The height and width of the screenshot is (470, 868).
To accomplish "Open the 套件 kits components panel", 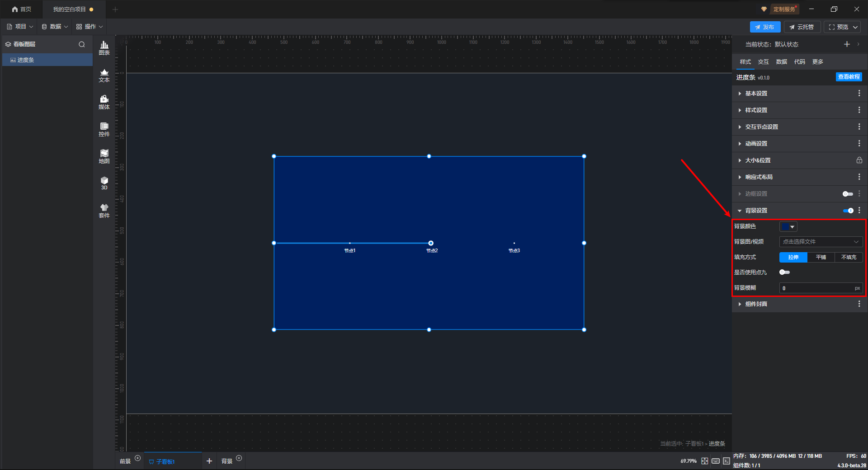I will pos(104,211).
